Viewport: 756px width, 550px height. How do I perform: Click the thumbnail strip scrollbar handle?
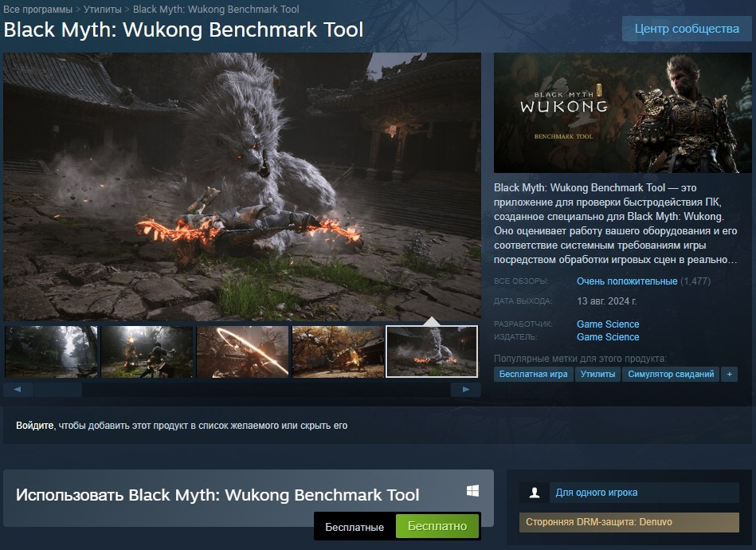click(58, 389)
